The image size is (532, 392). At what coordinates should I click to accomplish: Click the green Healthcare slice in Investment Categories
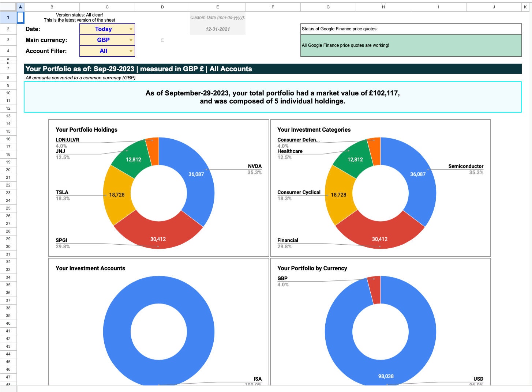coord(355,159)
